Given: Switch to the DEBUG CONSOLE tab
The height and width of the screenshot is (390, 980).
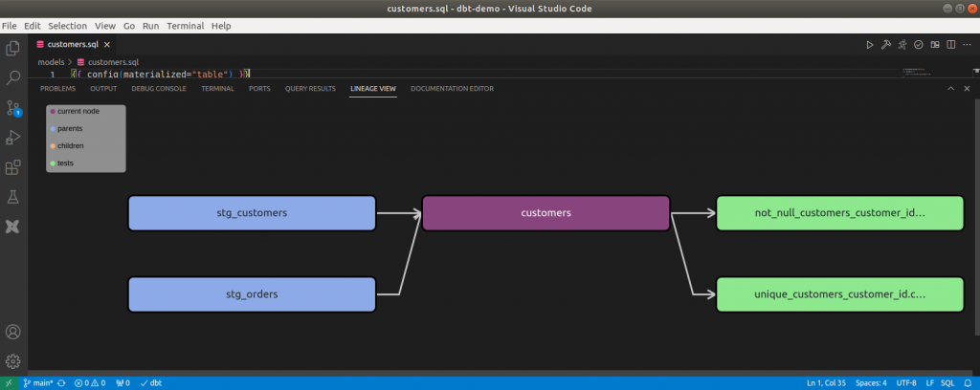Looking at the screenshot, I should pyautogui.click(x=159, y=89).
